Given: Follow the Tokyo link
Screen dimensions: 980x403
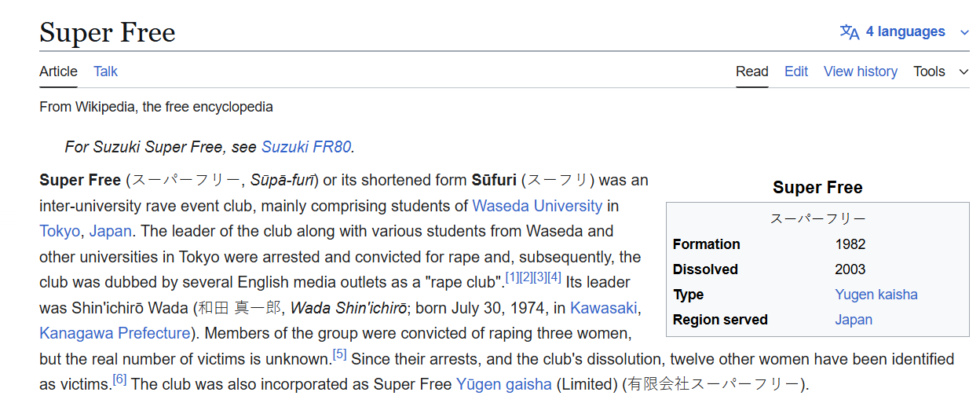Looking at the screenshot, I should point(60,232).
